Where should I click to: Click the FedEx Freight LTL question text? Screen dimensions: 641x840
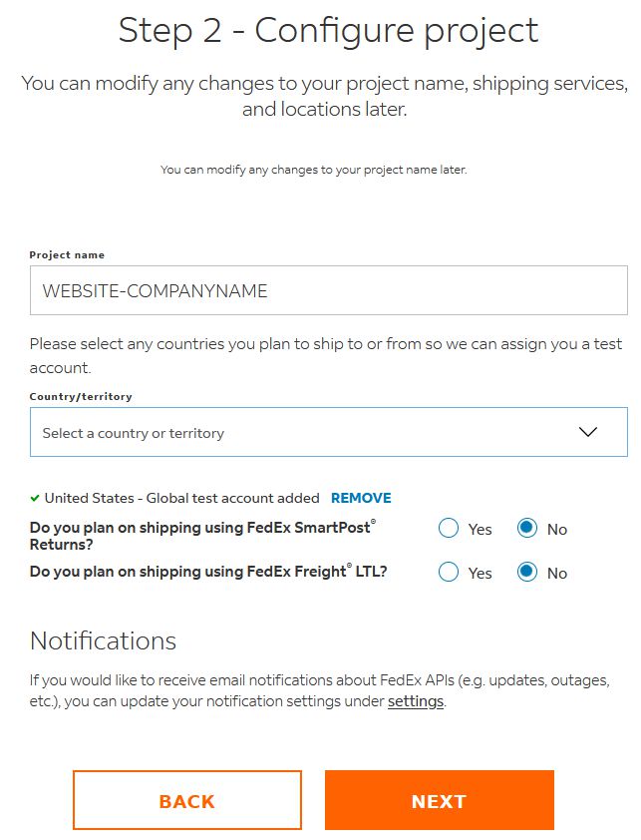pyautogui.click(x=208, y=572)
